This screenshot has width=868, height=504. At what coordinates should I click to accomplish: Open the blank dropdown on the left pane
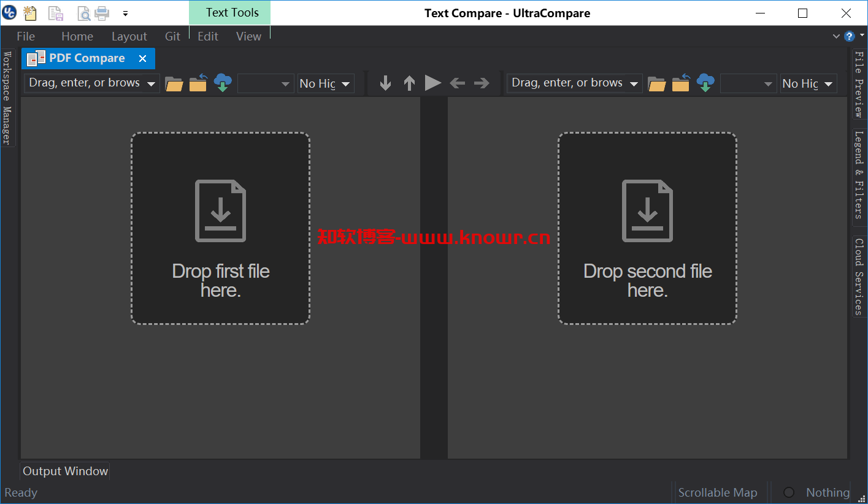click(x=266, y=83)
